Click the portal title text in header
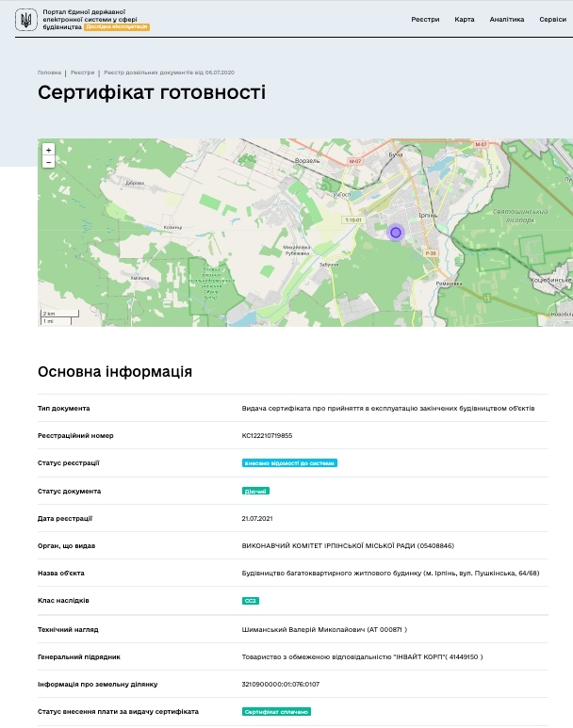Viewport: 573px width, 728px height. pos(90,19)
